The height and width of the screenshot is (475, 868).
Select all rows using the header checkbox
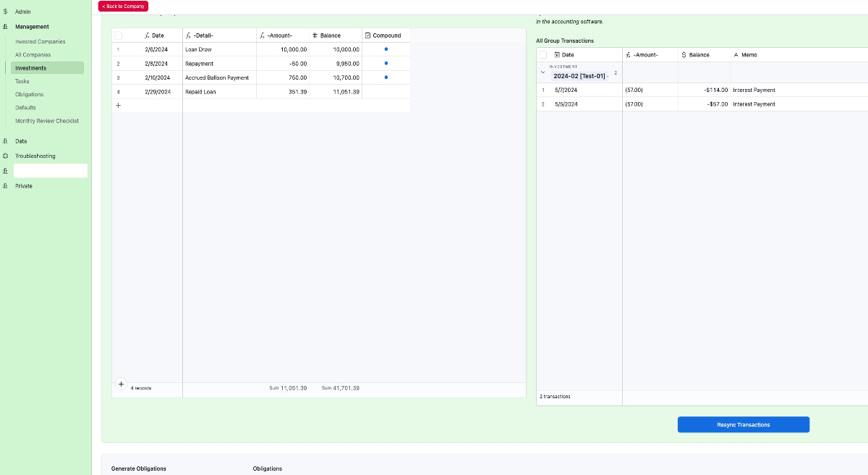[118, 35]
